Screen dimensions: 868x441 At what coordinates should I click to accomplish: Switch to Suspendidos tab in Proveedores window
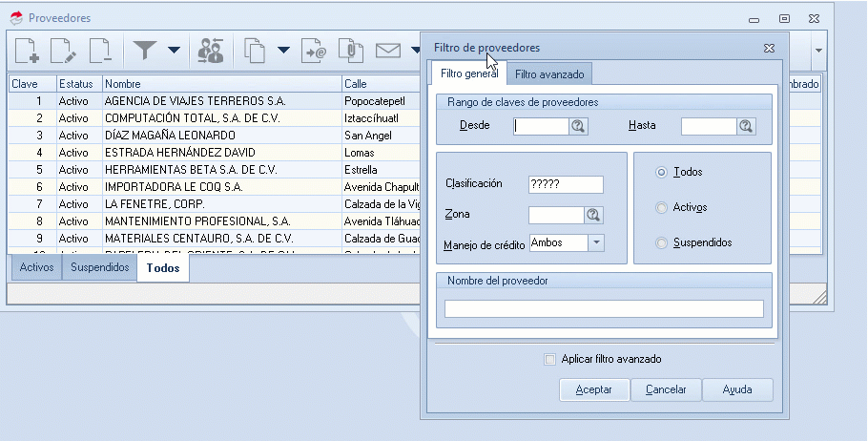[99, 267]
